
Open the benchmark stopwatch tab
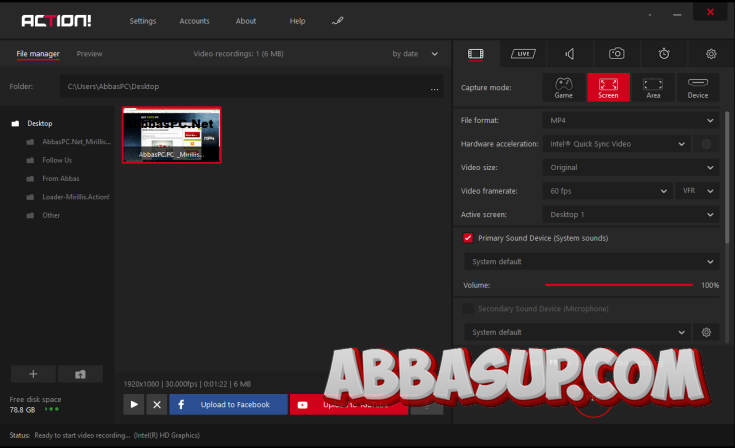[x=664, y=53]
